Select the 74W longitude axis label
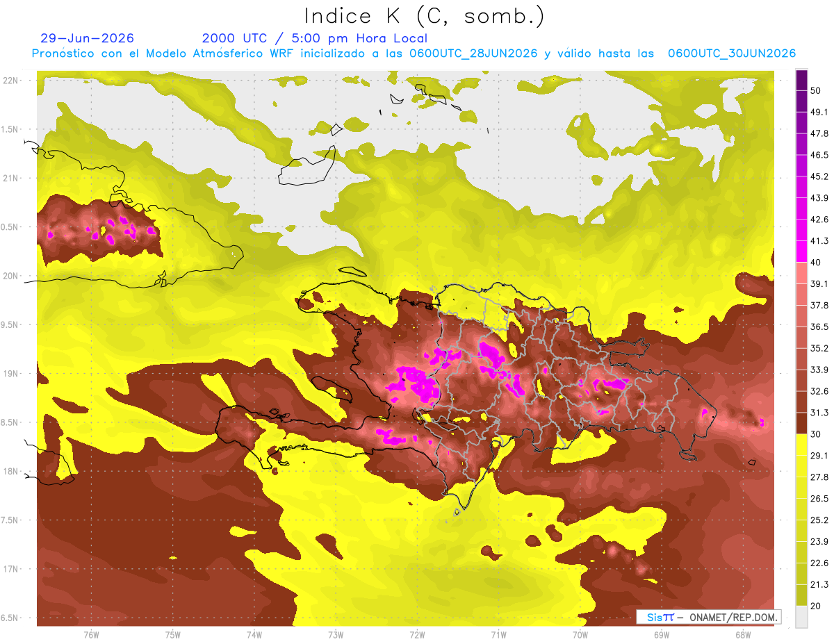Viewport: 834px width, 644px height. click(x=254, y=635)
